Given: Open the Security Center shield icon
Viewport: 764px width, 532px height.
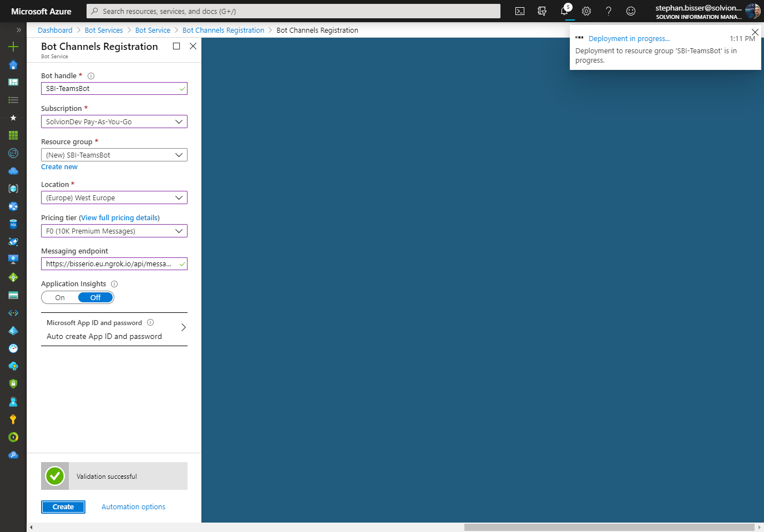Looking at the screenshot, I should pyautogui.click(x=13, y=384).
